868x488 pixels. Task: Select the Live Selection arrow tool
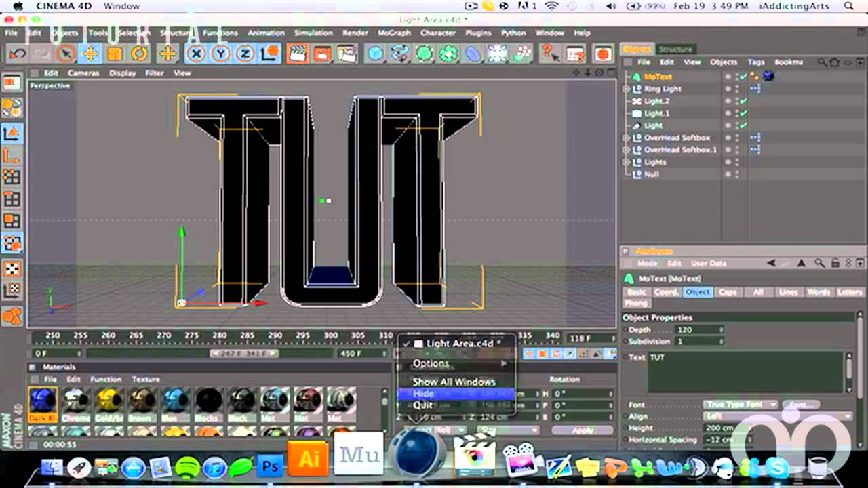pos(66,54)
